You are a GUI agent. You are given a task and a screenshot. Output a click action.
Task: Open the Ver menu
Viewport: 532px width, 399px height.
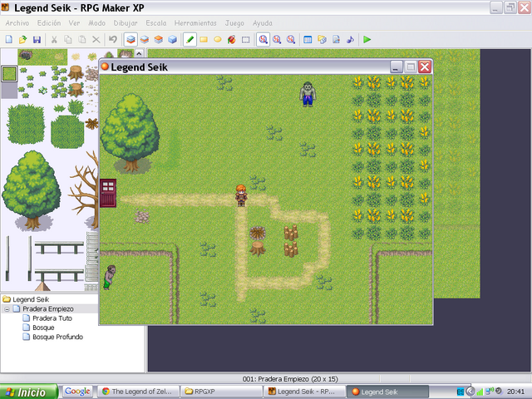74,23
